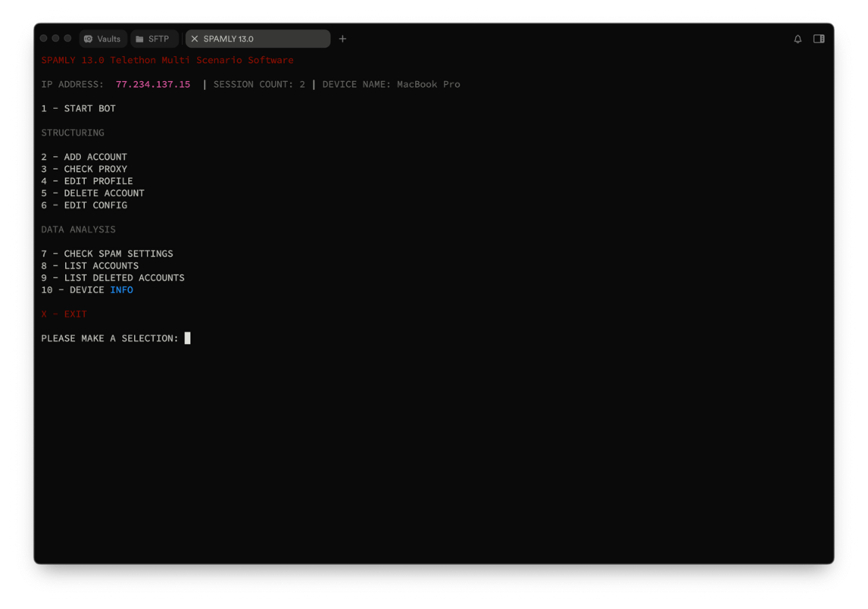Click the '7 - CHECK SPAM SETTINGS' line
The image size is (868, 609).
click(x=107, y=253)
